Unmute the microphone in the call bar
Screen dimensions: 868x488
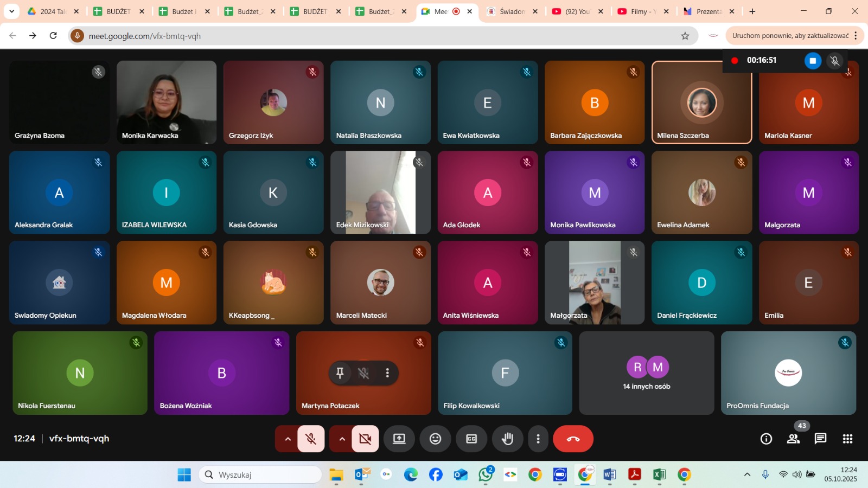(x=311, y=439)
